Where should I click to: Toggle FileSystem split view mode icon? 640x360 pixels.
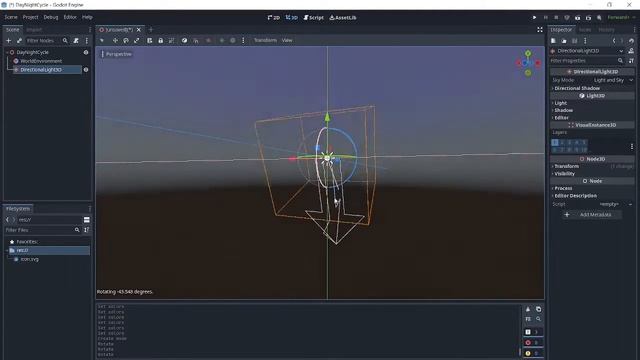click(87, 220)
